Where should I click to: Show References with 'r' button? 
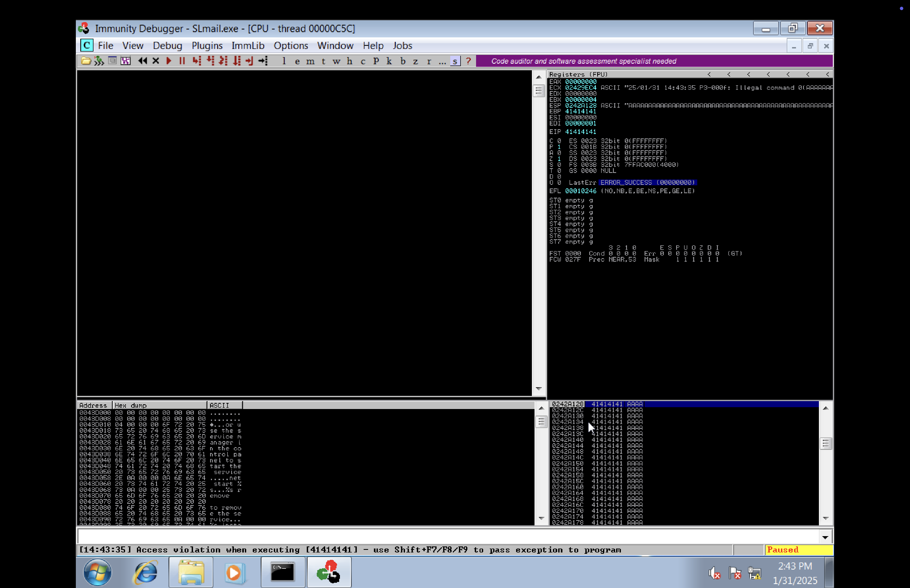429,61
